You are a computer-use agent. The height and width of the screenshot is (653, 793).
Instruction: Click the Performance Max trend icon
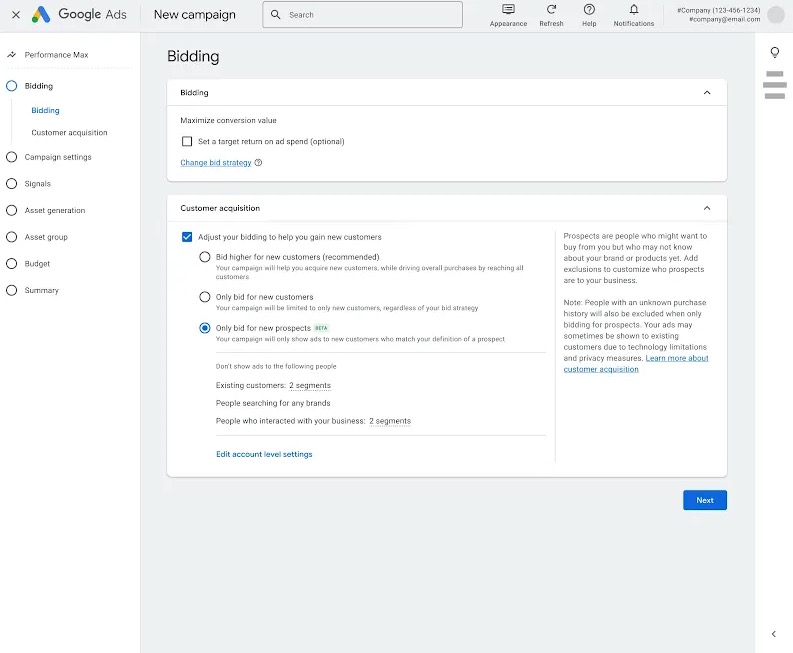[x=12, y=55]
